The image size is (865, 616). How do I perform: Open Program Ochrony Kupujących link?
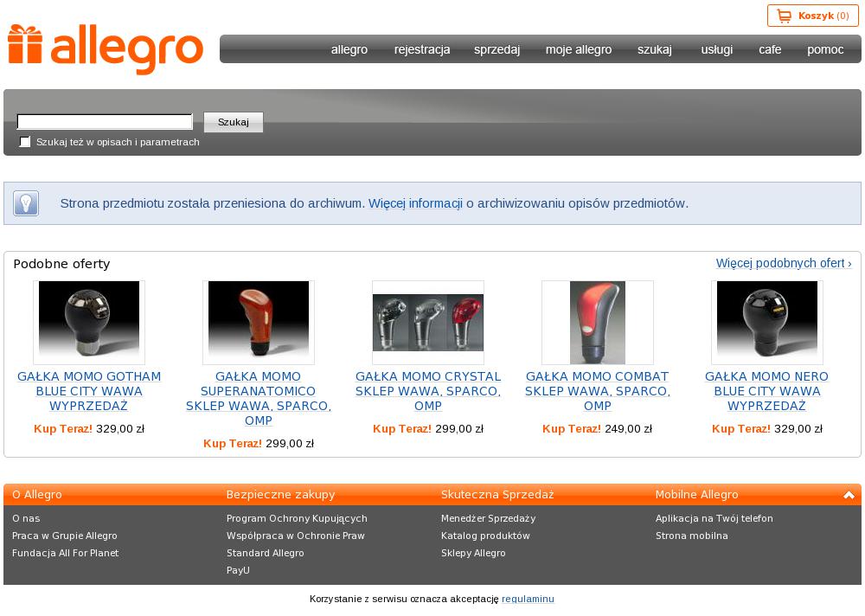(297, 518)
